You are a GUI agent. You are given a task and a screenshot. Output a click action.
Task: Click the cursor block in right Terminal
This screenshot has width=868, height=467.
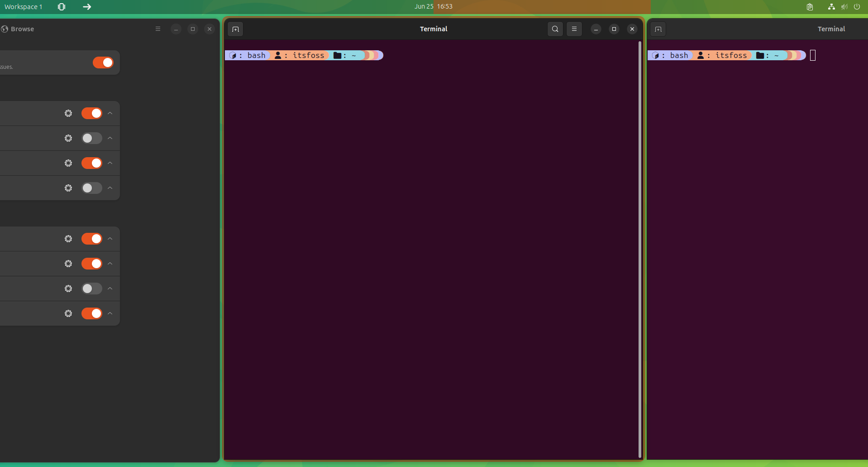[x=813, y=55]
